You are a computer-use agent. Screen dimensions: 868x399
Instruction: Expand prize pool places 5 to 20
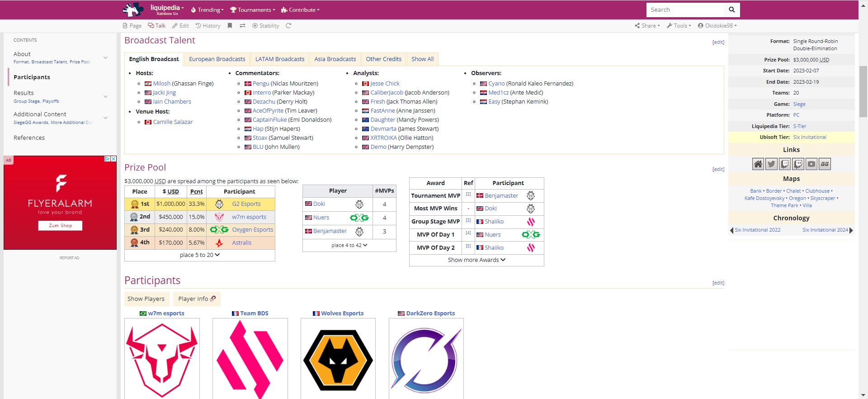[x=199, y=255]
